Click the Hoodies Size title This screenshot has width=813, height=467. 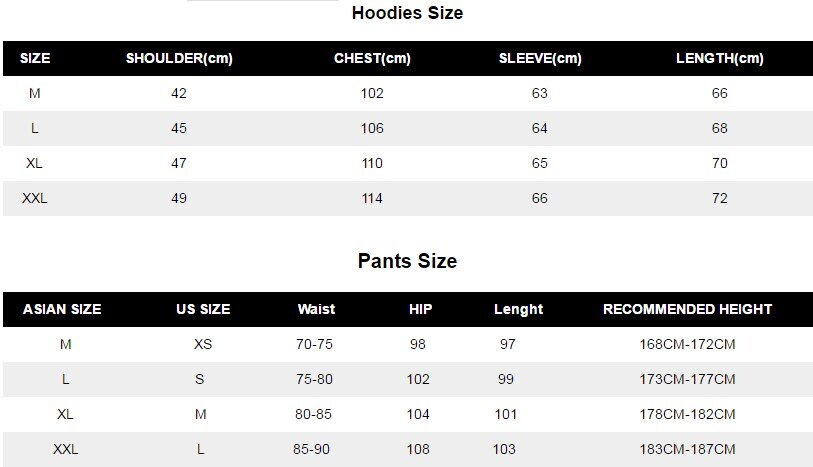point(407,14)
